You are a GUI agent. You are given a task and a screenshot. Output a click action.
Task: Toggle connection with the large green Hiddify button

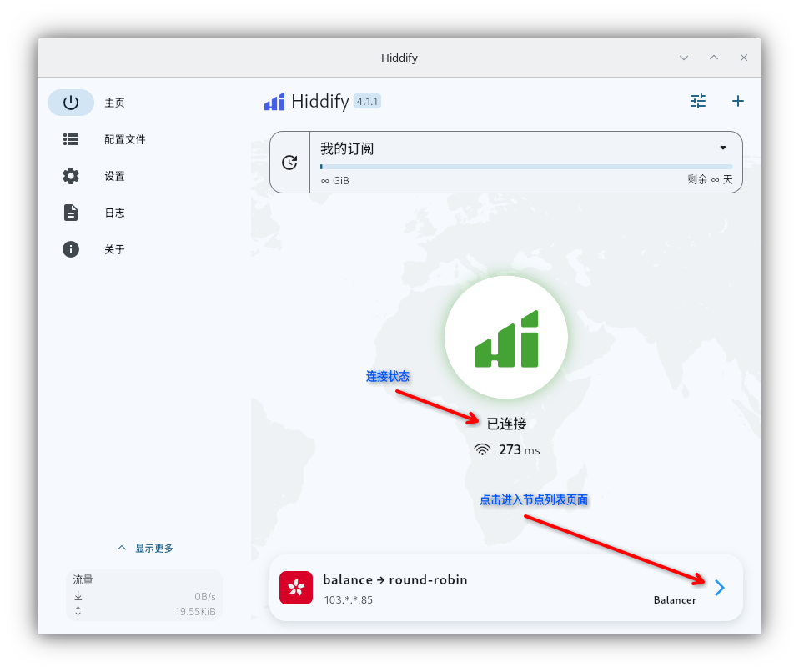(x=506, y=338)
